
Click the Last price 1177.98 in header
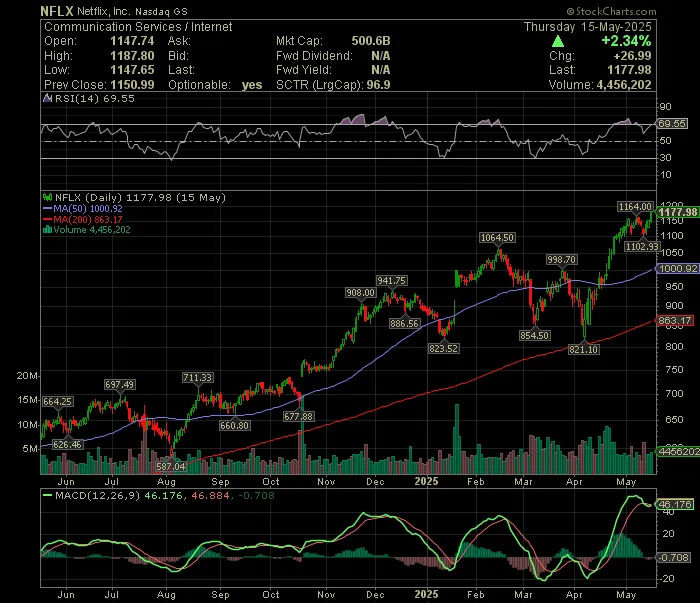pyautogui.click(x=629, y=70)
